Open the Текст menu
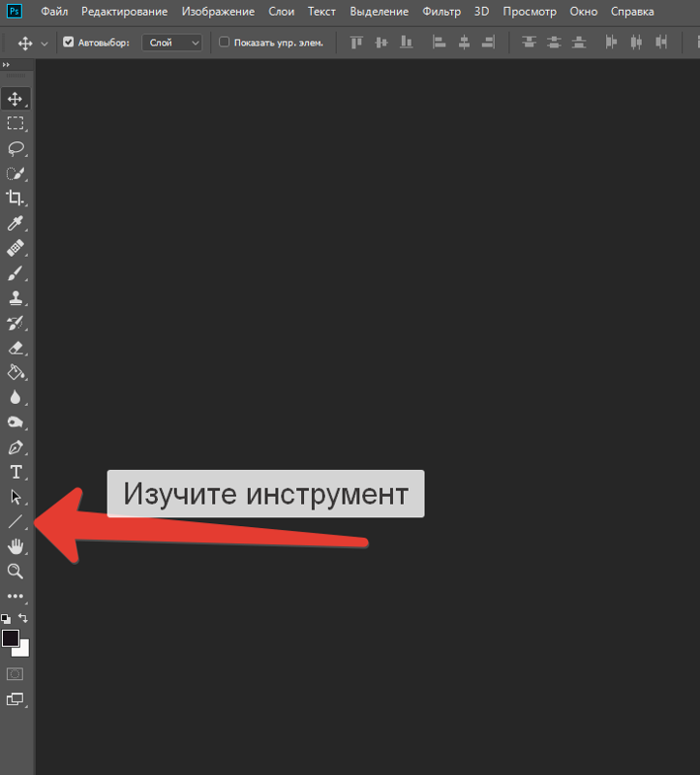This screenshot has height=775, width=700. [x=321, y=12]
